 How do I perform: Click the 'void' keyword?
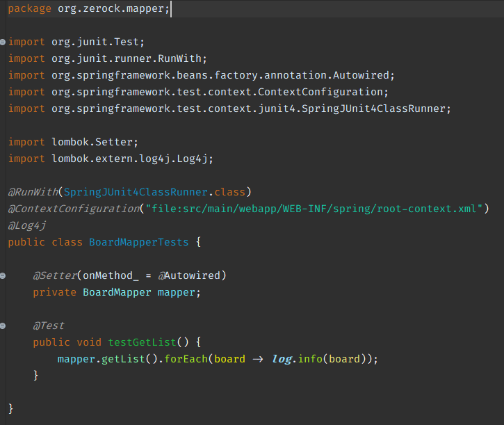click(89, 342)
